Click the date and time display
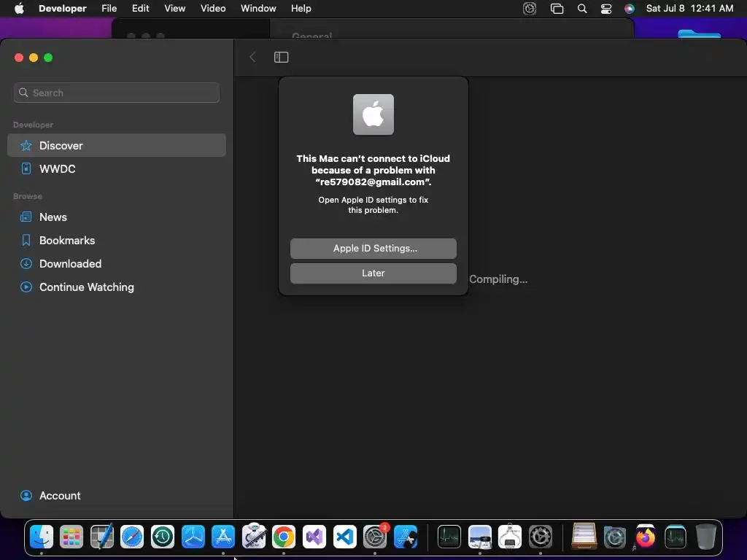The width and height of the screenshot is (747, 560). (x=689, y=8)
